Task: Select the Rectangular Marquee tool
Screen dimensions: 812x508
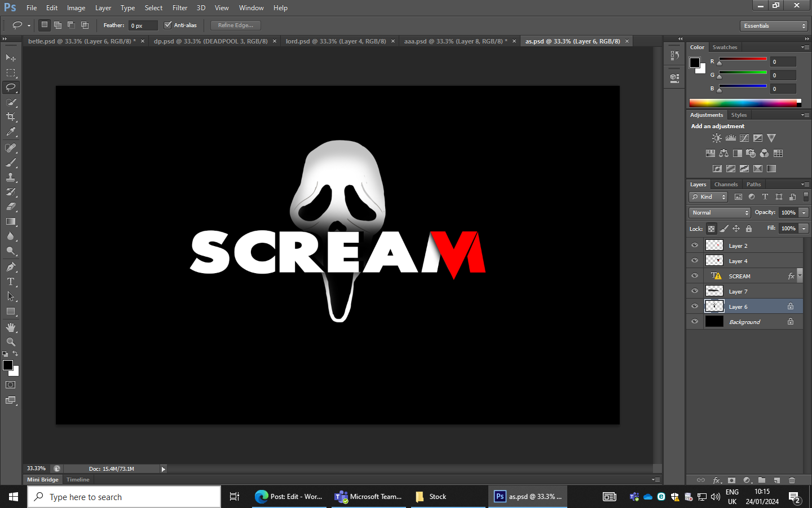Action: (11, 73)
